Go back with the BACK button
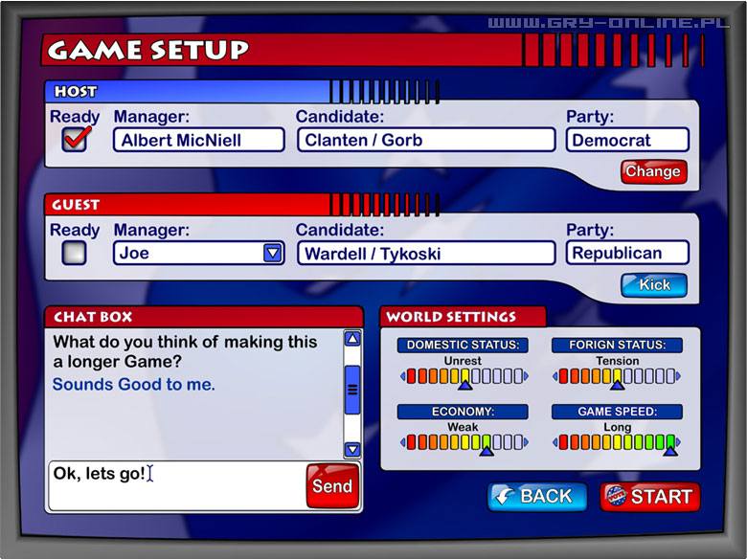This screenshot has width=747, height=560. click(x=537, y=497)
